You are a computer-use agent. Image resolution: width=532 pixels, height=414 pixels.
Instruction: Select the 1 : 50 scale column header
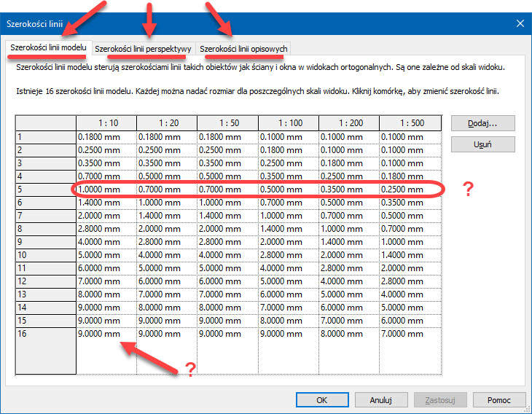227,122
